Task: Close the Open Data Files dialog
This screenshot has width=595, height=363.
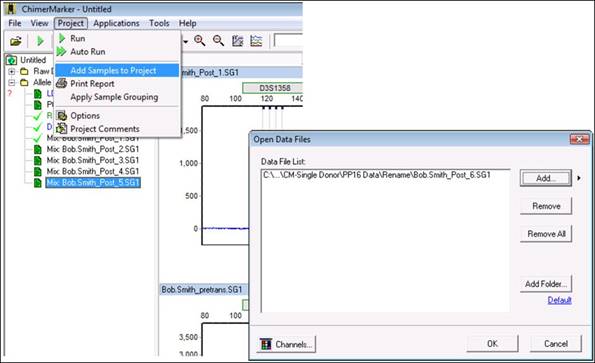Action: (579, 139)
